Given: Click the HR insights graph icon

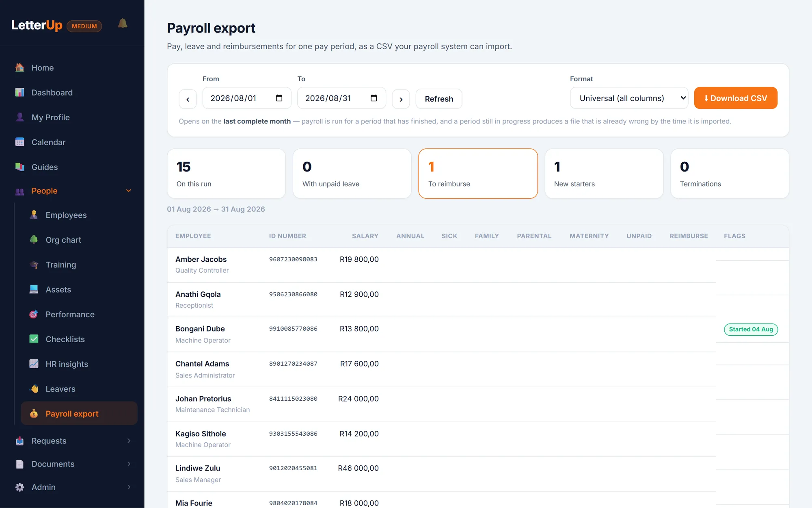Looking at the screenshot, I should click(x=34, y=364).
